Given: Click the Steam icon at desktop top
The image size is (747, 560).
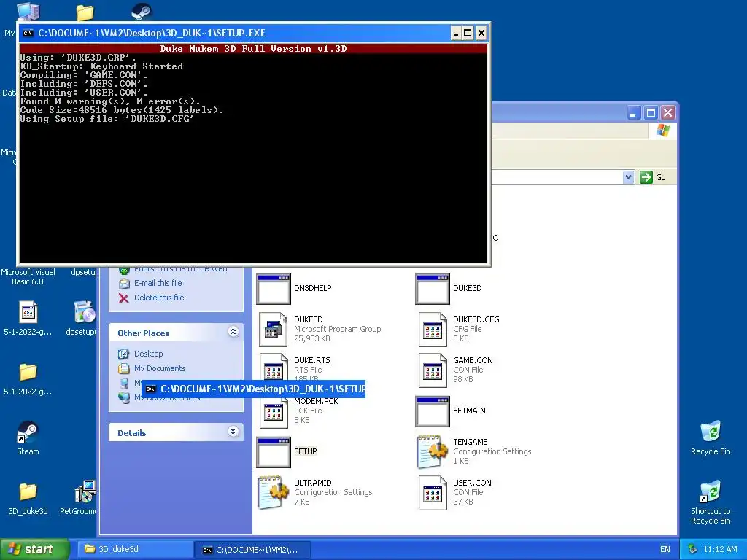Looking at the screenshot, I should tap(142, 12).
